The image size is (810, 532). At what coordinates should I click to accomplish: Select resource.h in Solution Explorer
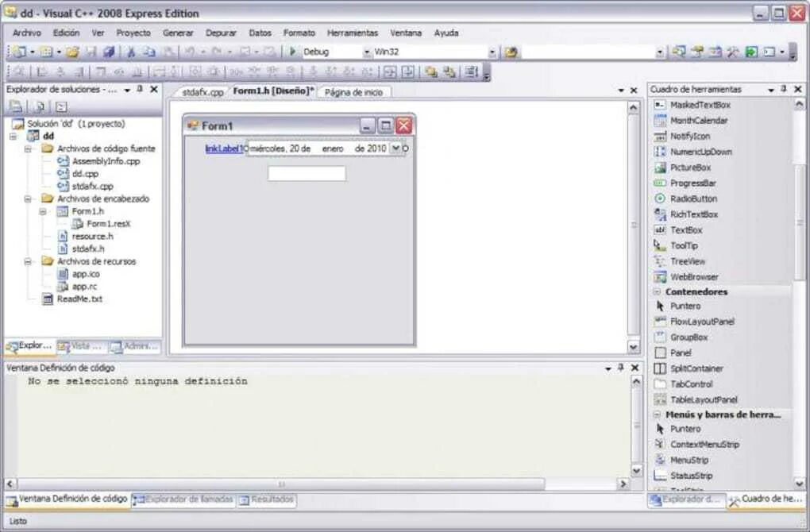pos(92,236)
